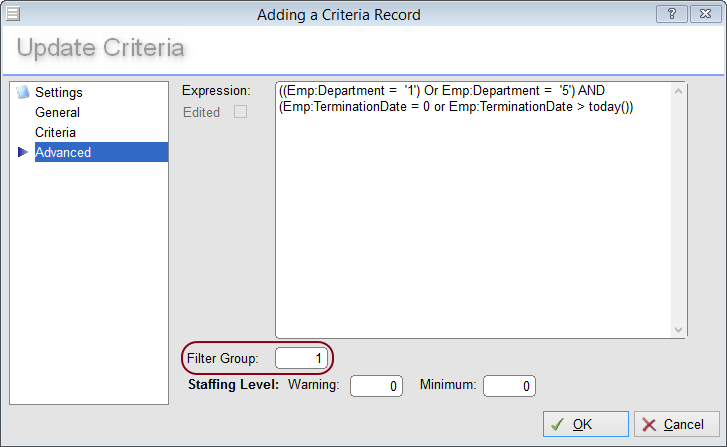Click the expression scrollbar down arrow
Viewport: 727px width, 447px height.
tap(678, 330)
